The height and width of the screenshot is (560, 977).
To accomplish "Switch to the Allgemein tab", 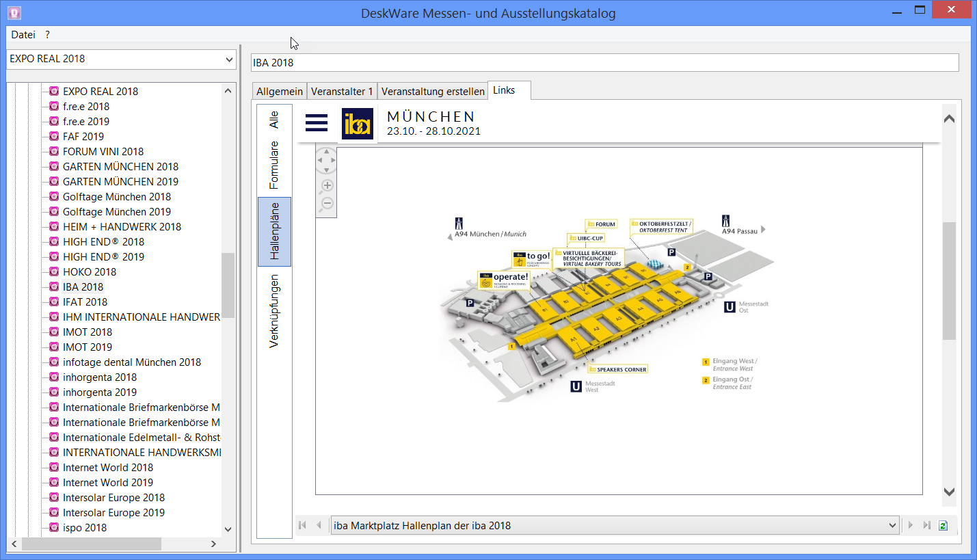I will (280, 92).
